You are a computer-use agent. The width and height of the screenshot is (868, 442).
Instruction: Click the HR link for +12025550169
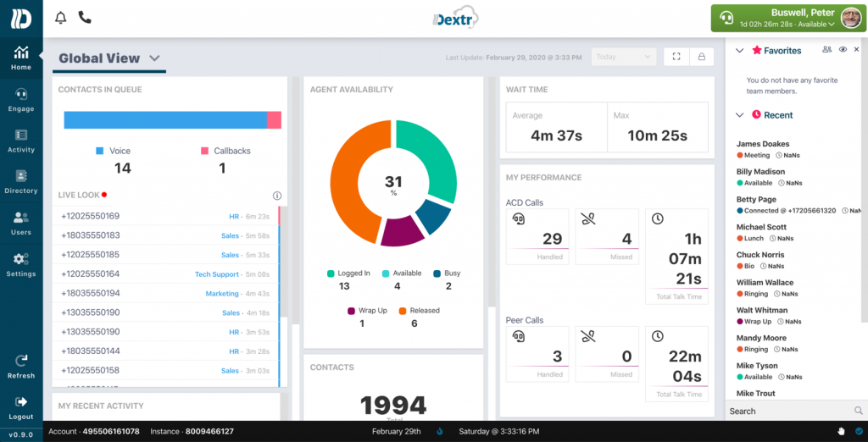point(234,217)
